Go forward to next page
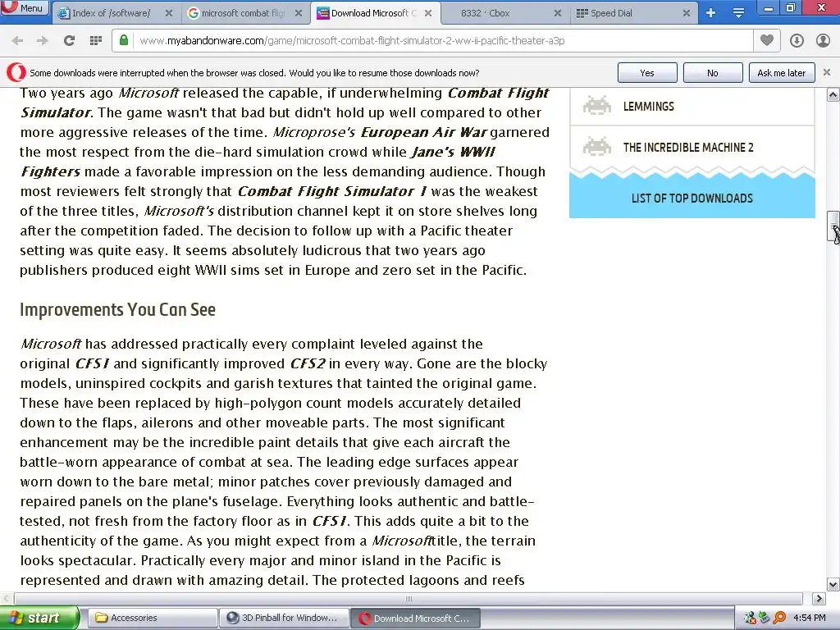Viewport: 840px width, 630px height. coord(43,41)
